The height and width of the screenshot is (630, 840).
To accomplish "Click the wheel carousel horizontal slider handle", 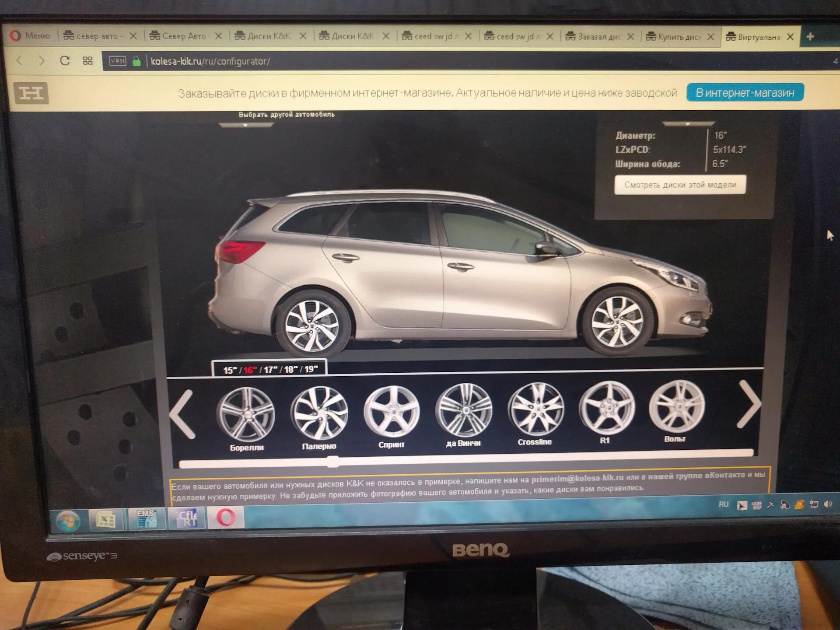I will 332,461.
